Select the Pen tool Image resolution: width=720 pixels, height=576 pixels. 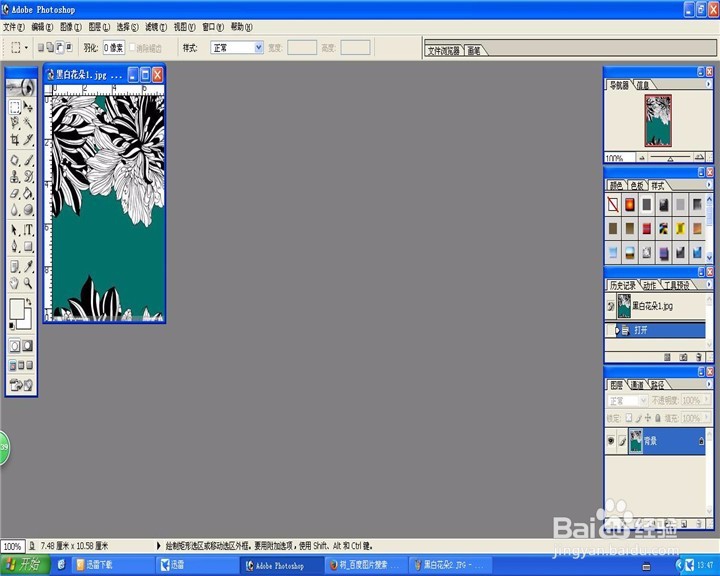click(x=15, y=246)
